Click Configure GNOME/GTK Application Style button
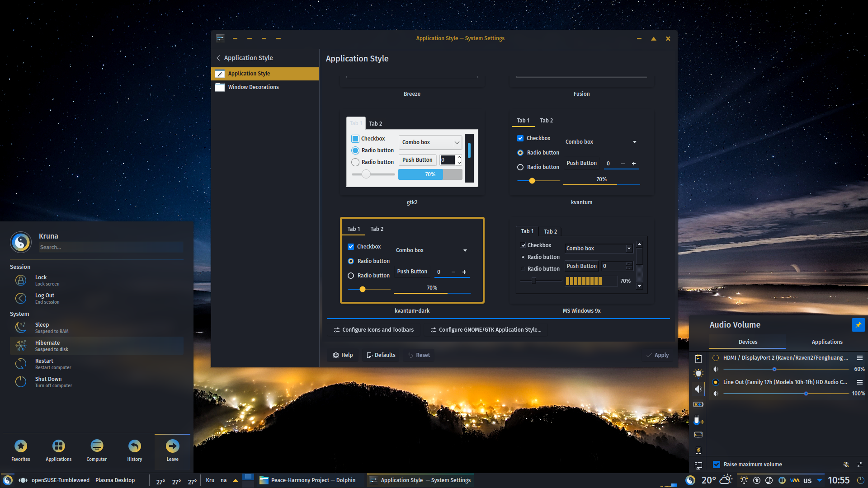Image resolution: width=868 pixels, height=488 pixels. [x=486, y=330]
